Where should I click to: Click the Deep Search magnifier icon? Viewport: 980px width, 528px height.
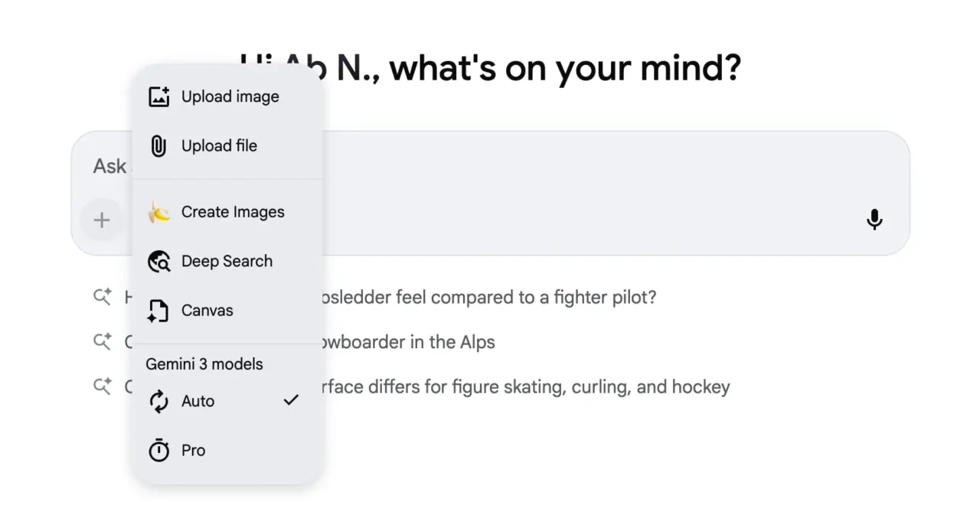point(158,261)
